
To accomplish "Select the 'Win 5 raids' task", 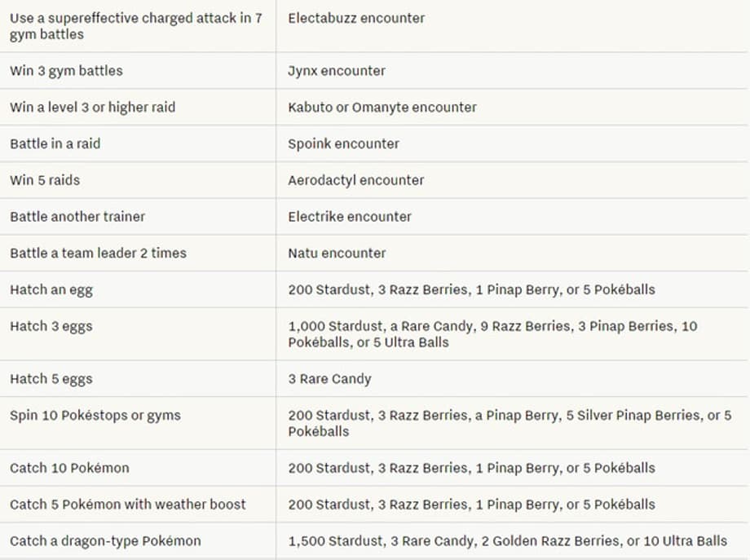I will point(45,180).
